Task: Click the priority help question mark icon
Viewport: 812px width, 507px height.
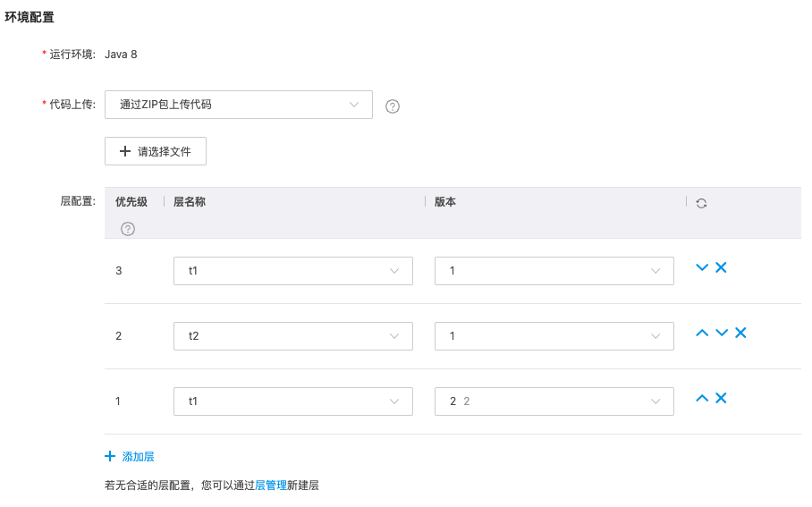Action: coord(128,229)
